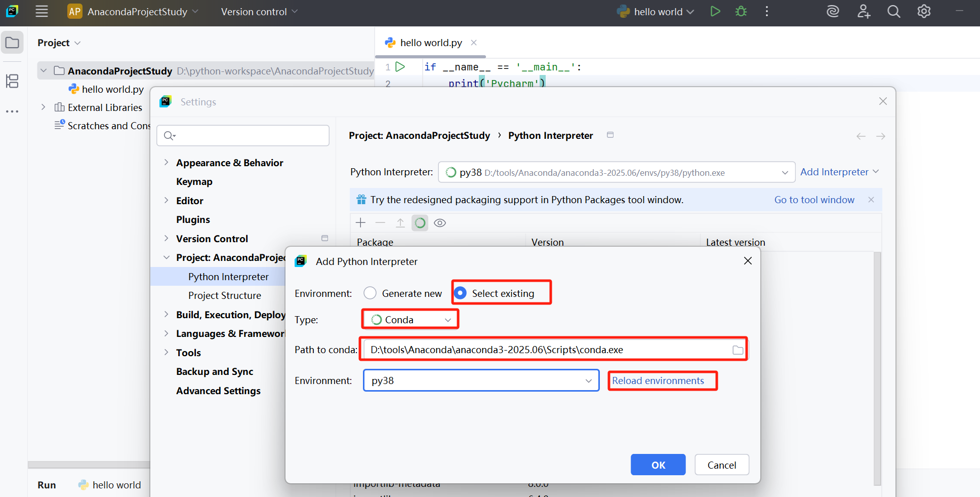980x497 pixels.
Task: Toggle the Project tool window folder icon
Action: (x=12, y=43)
